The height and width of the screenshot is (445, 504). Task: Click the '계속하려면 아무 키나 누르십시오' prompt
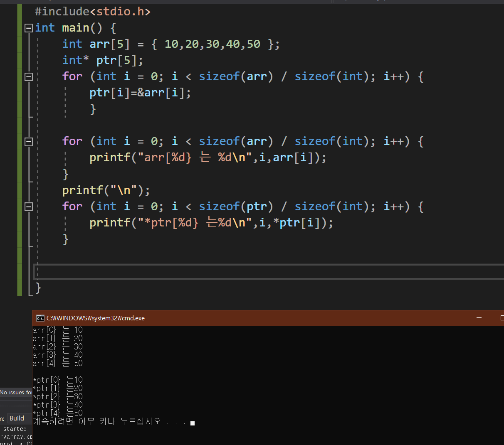(97, 421)
